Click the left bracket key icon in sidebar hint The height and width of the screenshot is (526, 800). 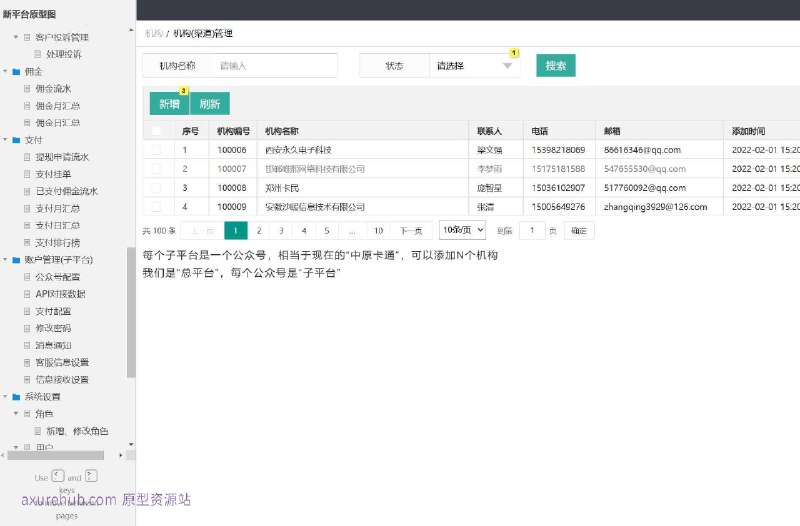(x=58, y=476)
